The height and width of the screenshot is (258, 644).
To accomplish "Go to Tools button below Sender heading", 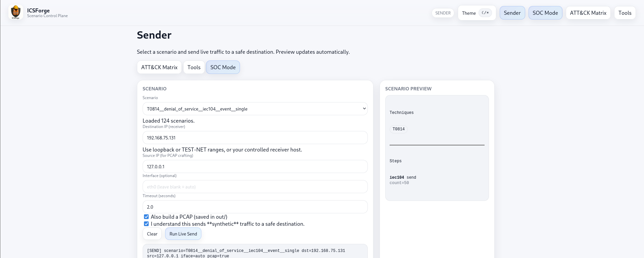I will 194,67.
